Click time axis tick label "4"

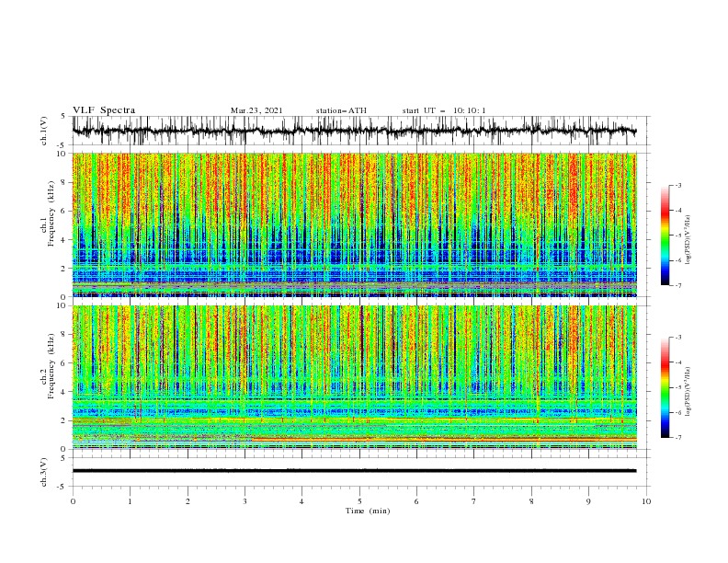(x=301, y=501)
